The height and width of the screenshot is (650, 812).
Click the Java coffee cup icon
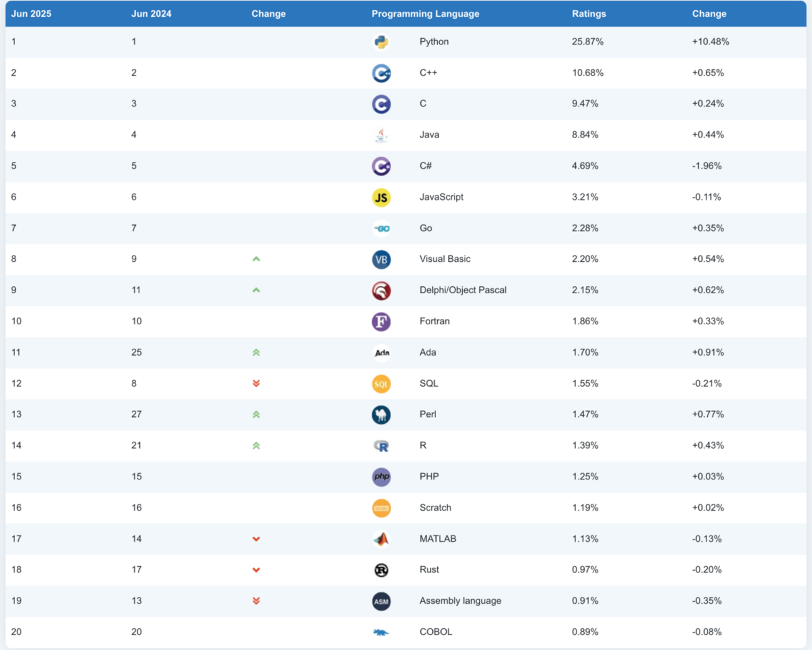click(381, 135)
